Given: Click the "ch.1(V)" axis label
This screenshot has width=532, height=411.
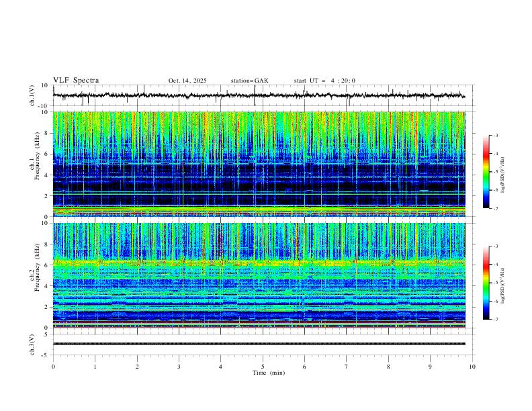Looking at the screenshot, I should click(32, 95).
